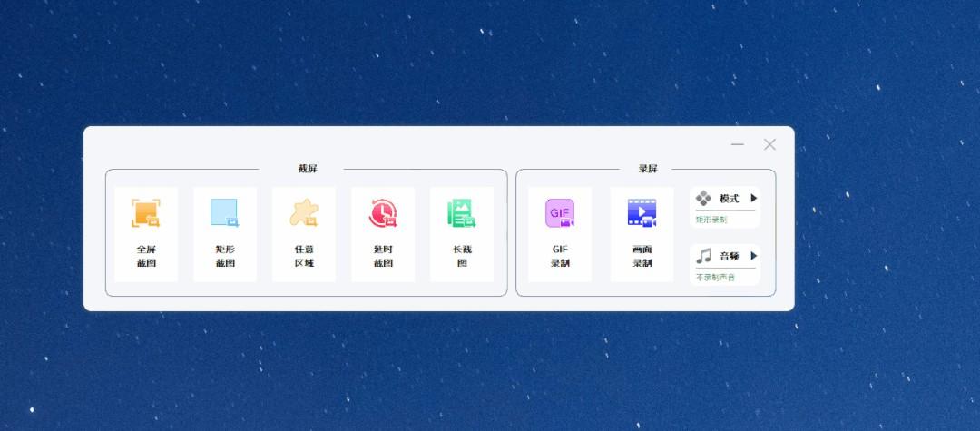Choose the 任意区域 freeform region icon
The image size is (980, 431).
pyautogui.click(x=303, y=213)
